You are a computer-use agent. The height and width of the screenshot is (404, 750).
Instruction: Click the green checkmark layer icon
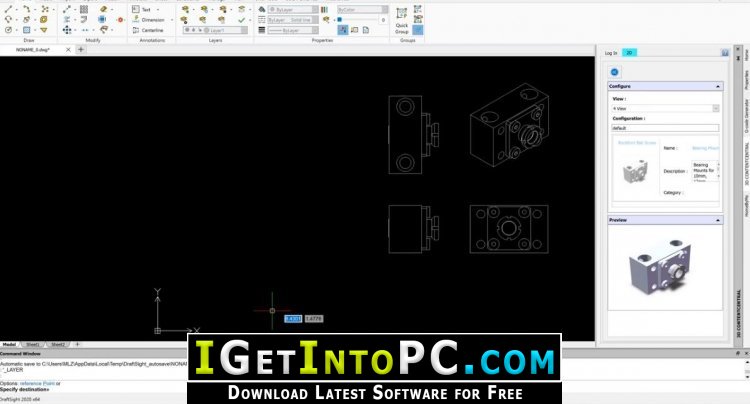pyautogui.click(x=242, y=20)
